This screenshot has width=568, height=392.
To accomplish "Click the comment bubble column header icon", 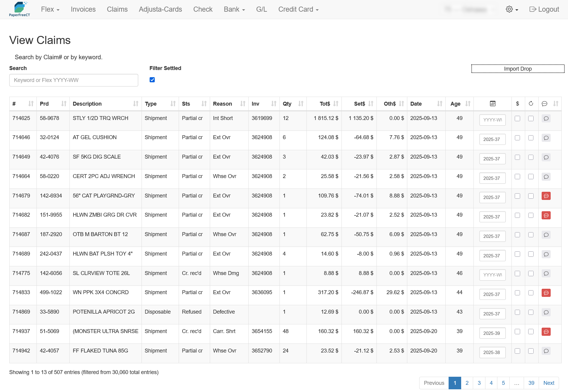I will tap(544, 104).
